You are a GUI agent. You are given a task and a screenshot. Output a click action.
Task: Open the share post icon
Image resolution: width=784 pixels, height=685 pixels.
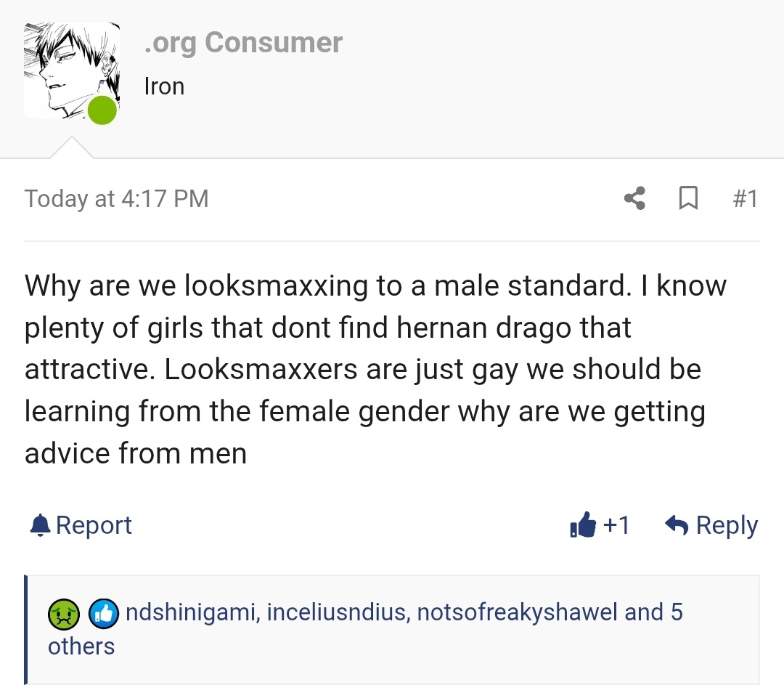click(x=635, y=198)
